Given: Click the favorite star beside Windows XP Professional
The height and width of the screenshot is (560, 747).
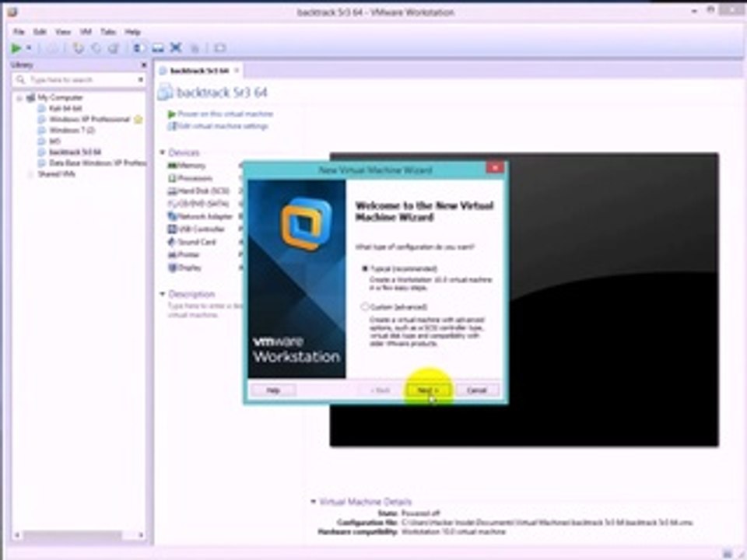Looking at the screenshot, I should 139,120.
